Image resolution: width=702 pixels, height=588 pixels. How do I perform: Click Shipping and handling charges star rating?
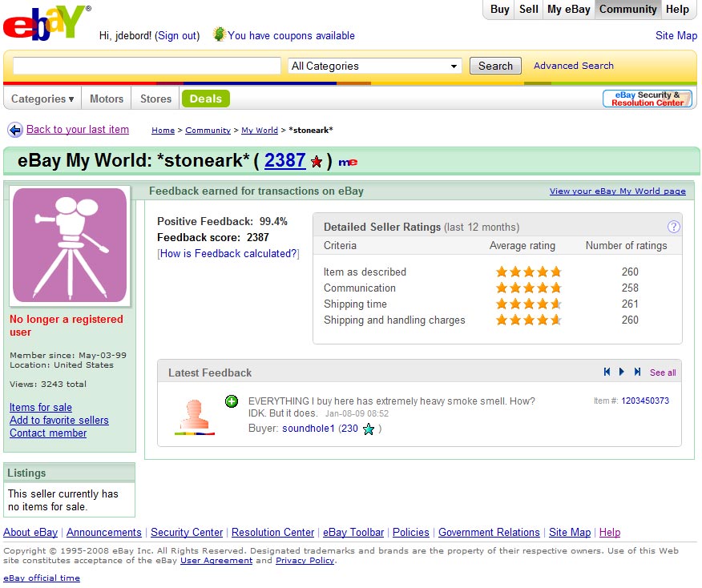528,320
